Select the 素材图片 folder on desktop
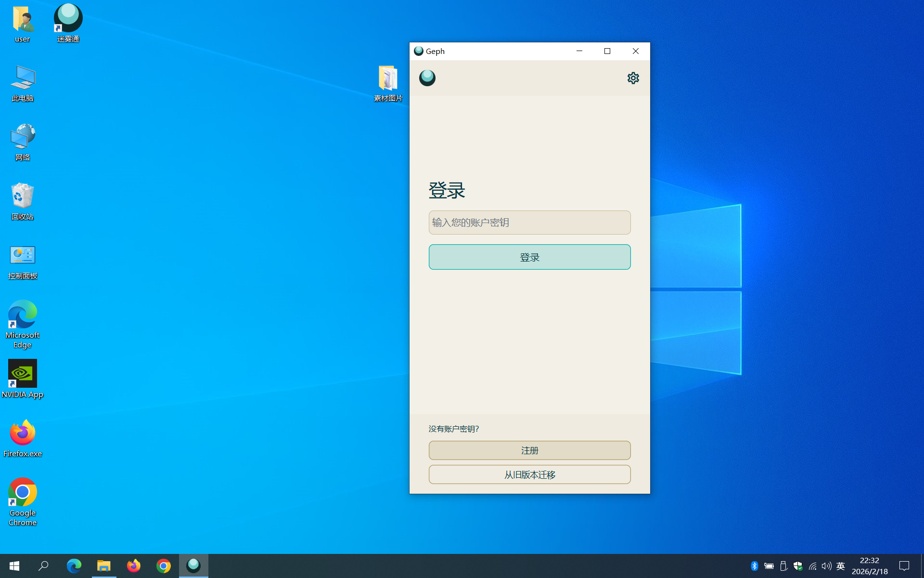The height and width of the screenshot is (578, 924). [x=388, y=83]
